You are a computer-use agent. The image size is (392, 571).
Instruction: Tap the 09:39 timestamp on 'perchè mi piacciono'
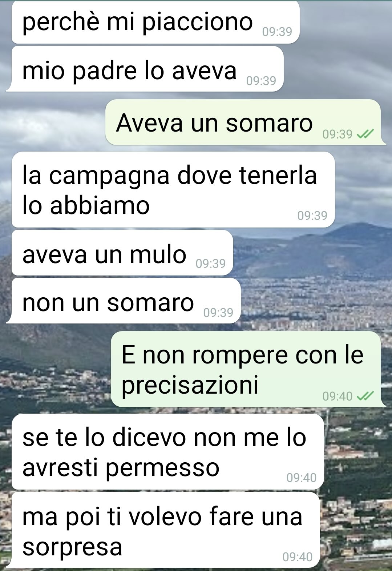(x=277, y=32)
